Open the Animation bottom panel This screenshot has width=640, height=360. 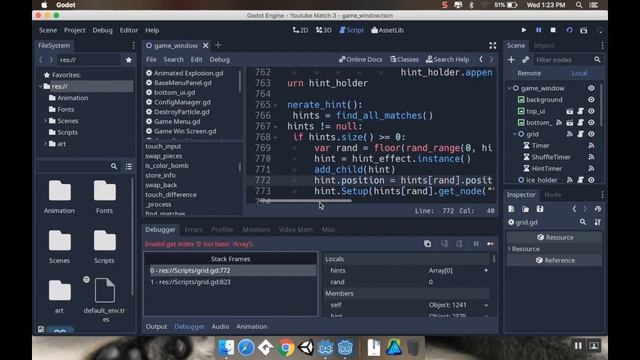(251, 327)
